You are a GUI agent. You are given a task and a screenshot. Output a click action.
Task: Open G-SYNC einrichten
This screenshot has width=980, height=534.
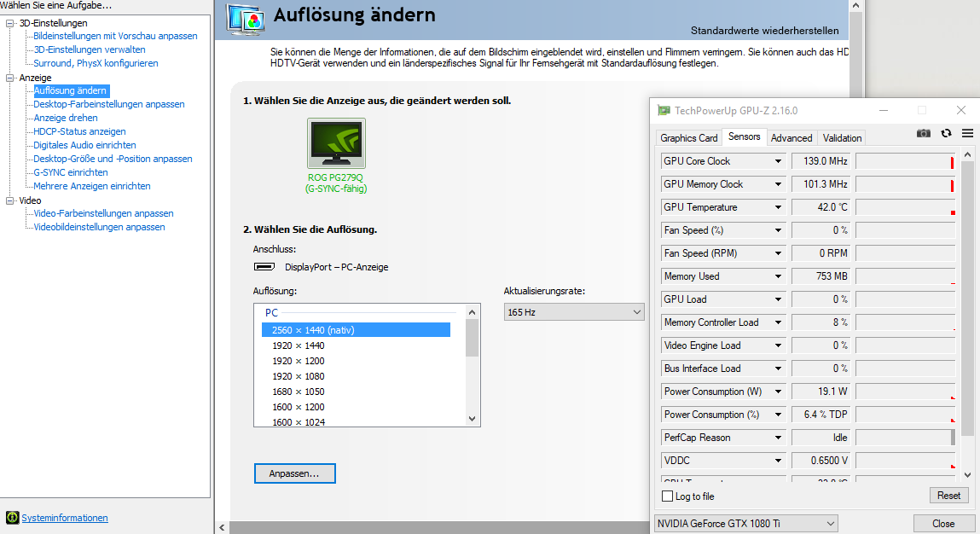[71, 172]
